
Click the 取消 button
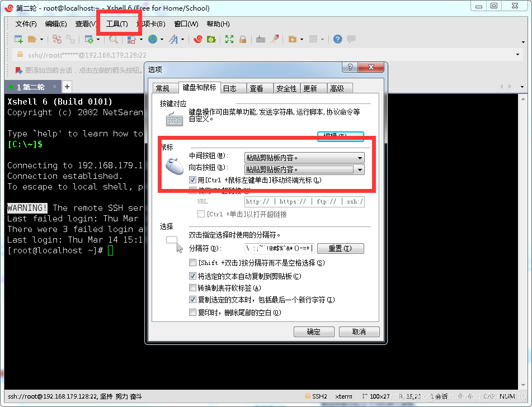point(359,332)
